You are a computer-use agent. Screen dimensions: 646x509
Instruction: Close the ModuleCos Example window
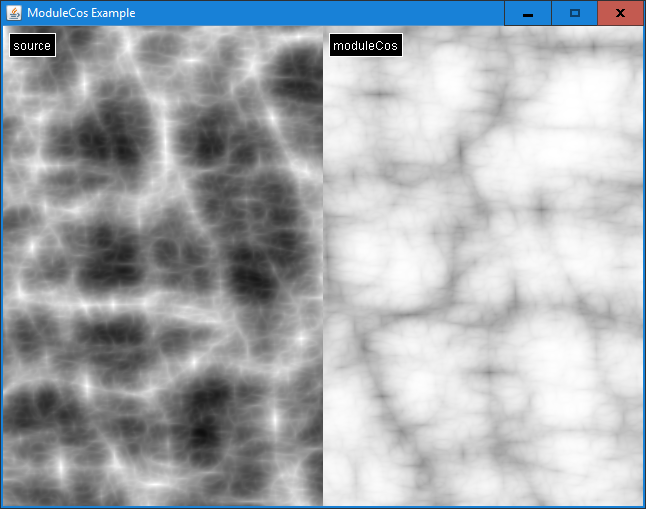click(x=620, y=13)
